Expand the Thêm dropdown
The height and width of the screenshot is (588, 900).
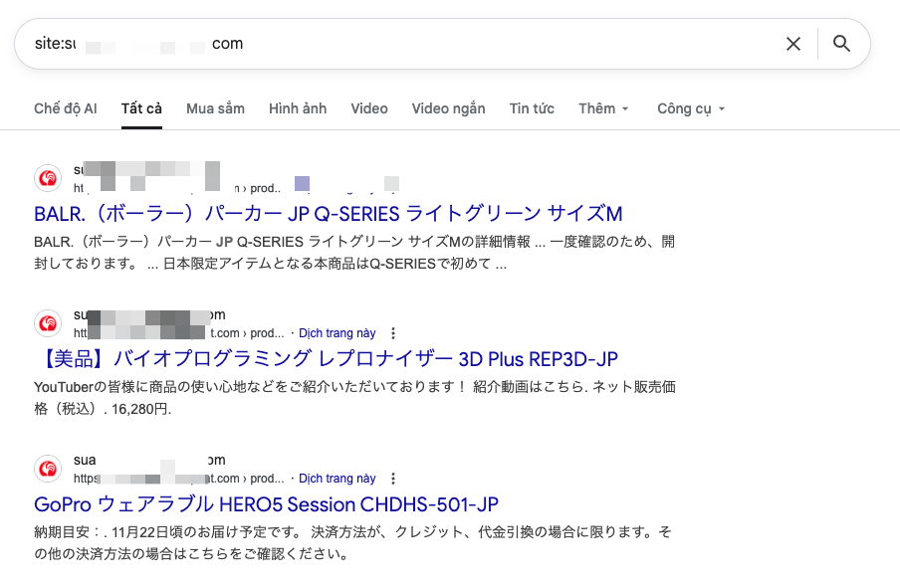click(x=603, y=108)
